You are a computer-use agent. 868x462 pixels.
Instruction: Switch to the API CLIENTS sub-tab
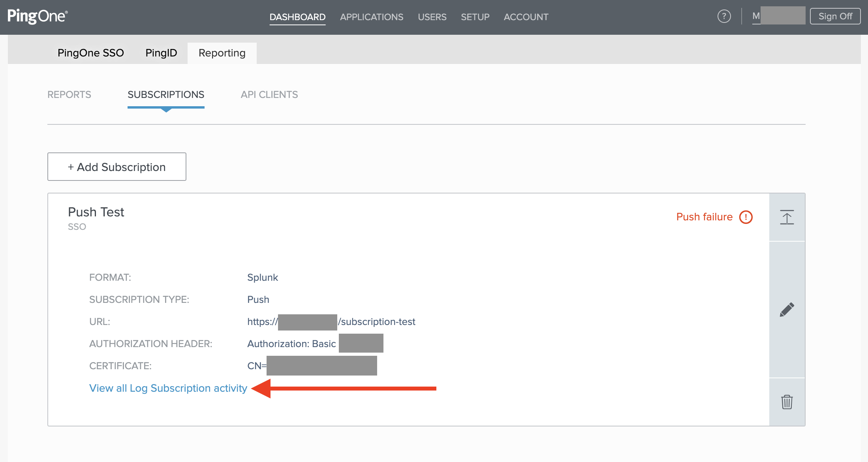pos(269,94)
